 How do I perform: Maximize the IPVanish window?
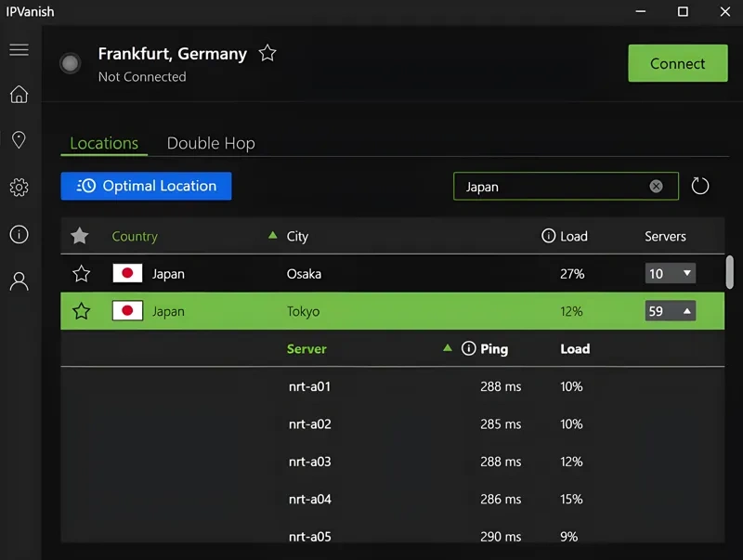(x=683, y=11)
